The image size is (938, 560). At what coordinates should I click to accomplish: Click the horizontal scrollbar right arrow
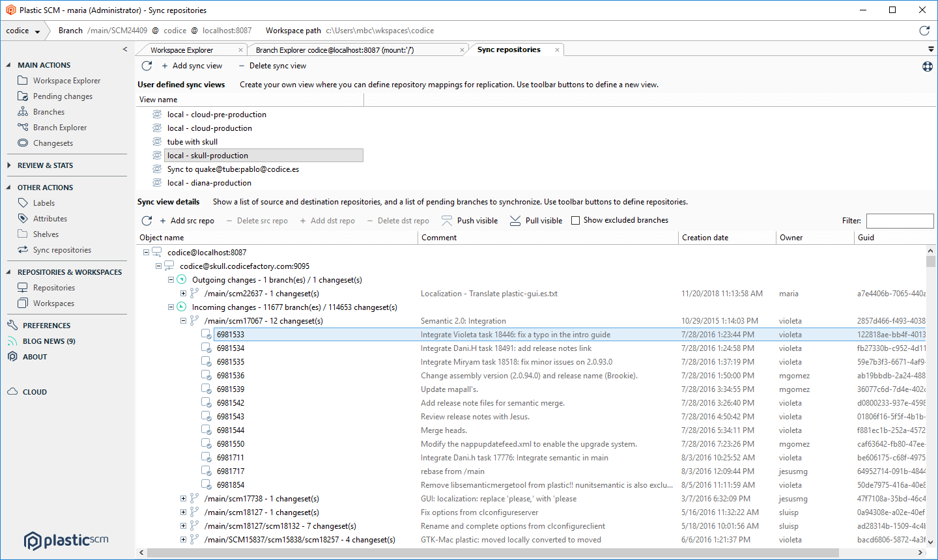(x=920, y=553)
